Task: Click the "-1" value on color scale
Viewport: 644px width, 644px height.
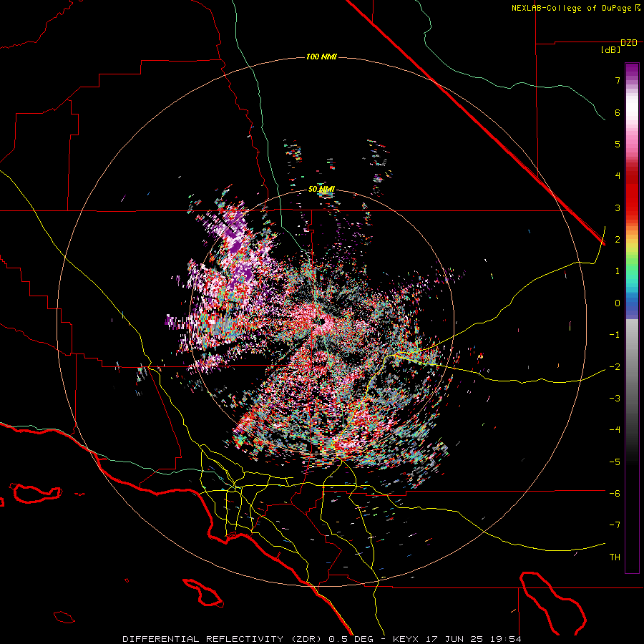Action: coord(615,335)
